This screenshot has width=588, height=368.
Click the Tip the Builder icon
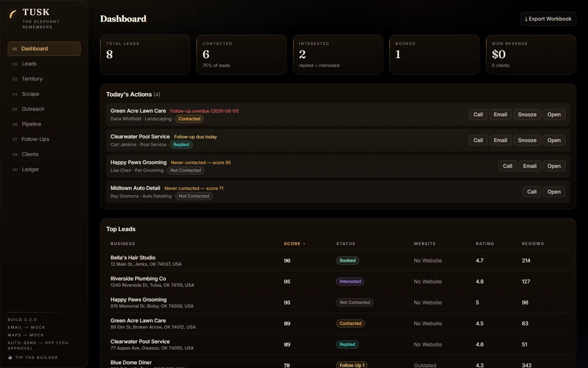pyautogui.click(x=10, y=357)
